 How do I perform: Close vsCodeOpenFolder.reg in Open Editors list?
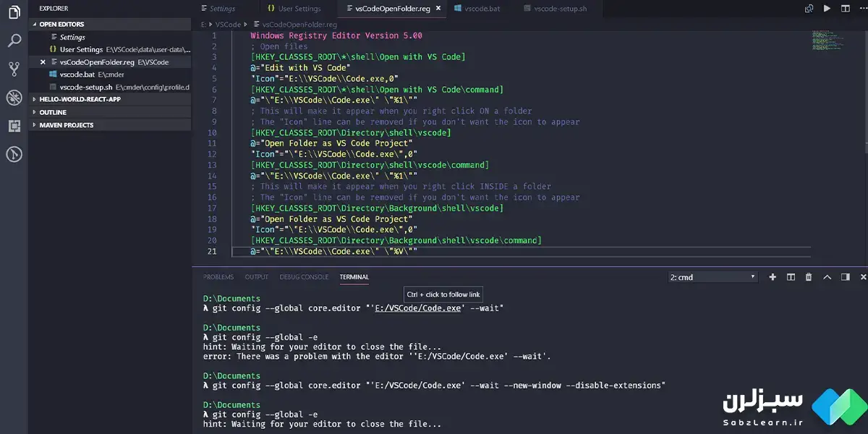click(x=43, y=62)
